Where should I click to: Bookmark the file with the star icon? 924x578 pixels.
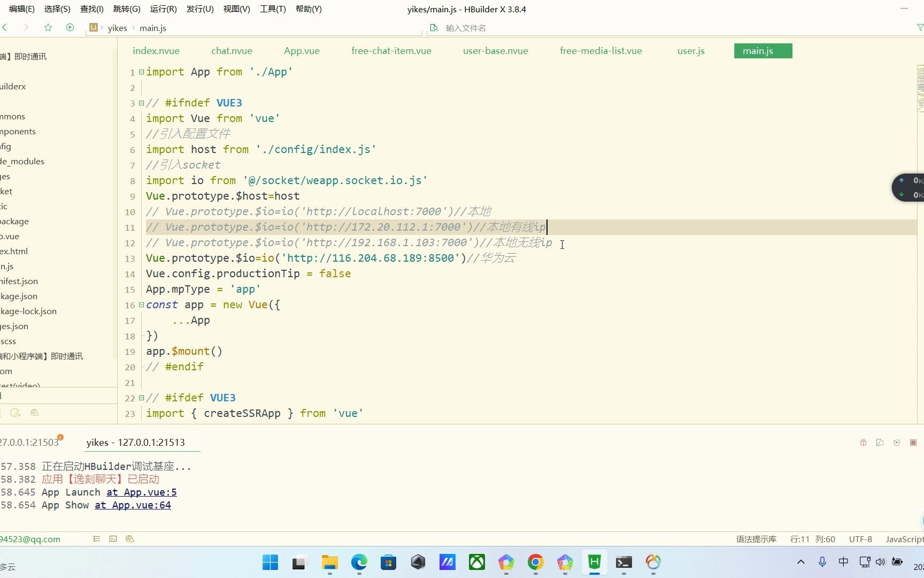(x=48, y=27)
